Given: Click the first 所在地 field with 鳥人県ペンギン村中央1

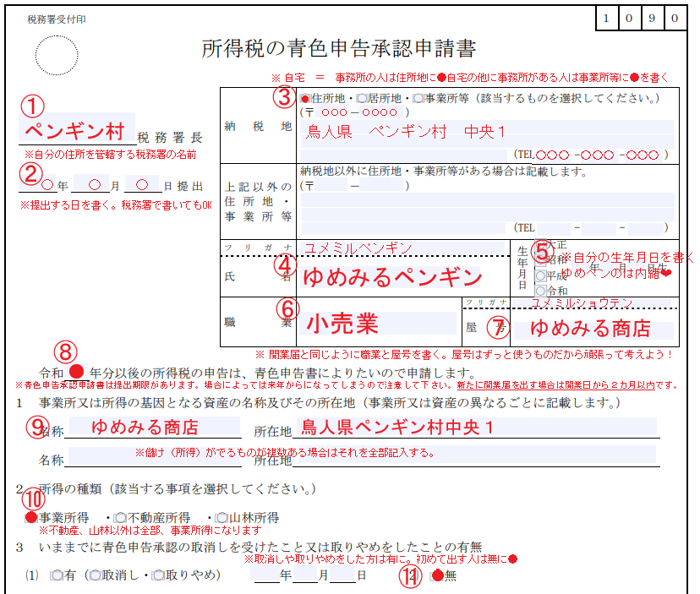Looking at the screenshot, I should (479, 427).
